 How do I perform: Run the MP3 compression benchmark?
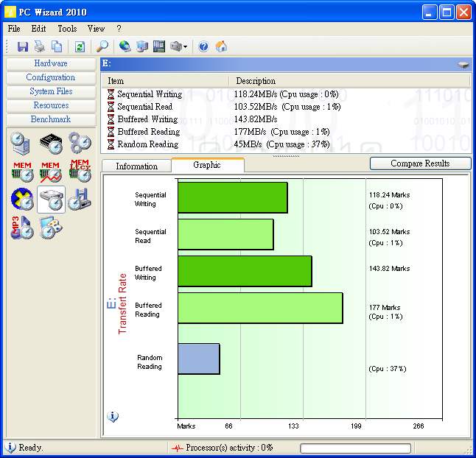[22, 228]
